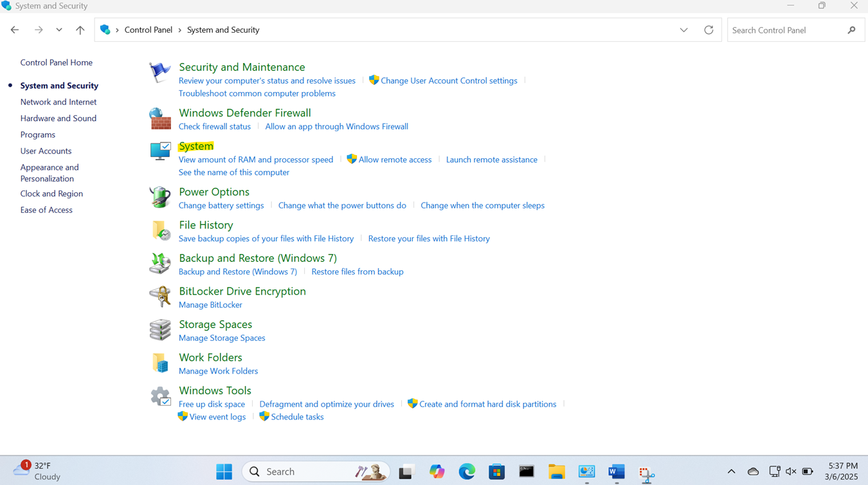Select Hardware and Sound in the sidebar

(58, 118)
